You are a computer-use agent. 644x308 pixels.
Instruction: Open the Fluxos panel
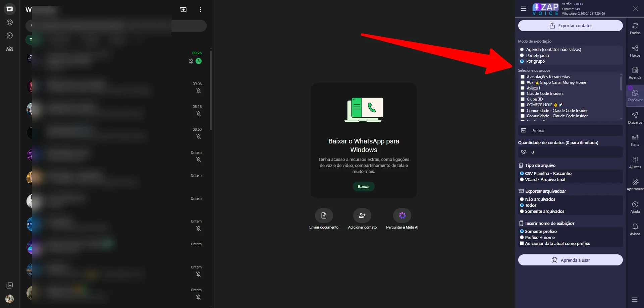[635, 51]
